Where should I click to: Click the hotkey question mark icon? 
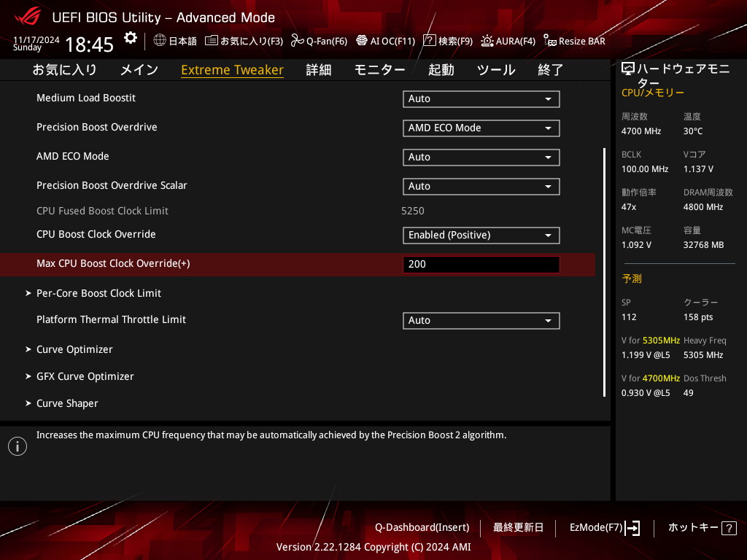click(729, 528)
